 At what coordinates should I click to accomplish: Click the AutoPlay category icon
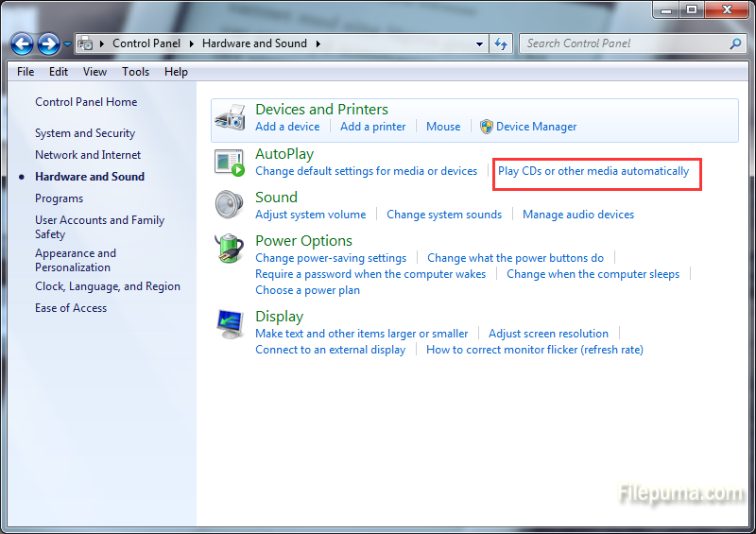point(230,162)
